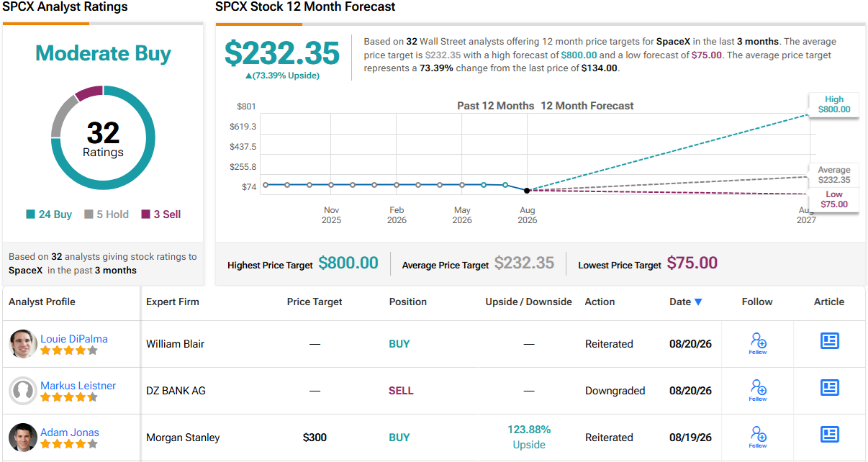This screenshot has height=462, width=868.
Task: Open article for DZ BANK AG rating
Action: [x=830, y=388]
